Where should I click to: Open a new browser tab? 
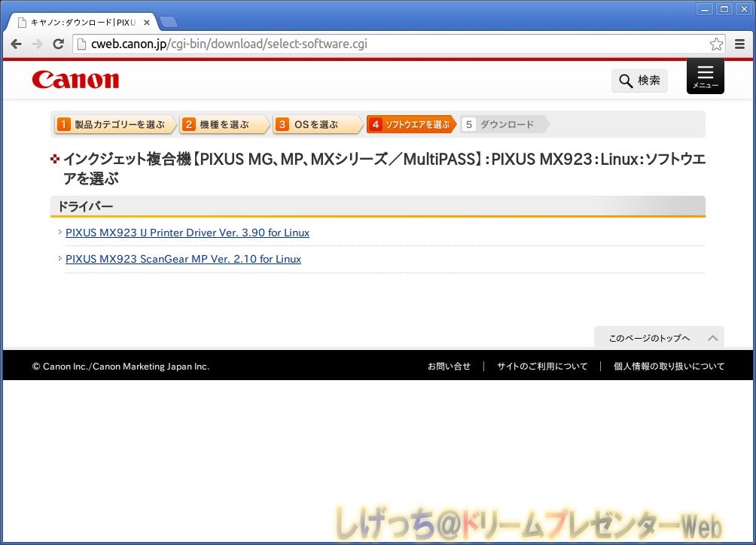point(168,22)
